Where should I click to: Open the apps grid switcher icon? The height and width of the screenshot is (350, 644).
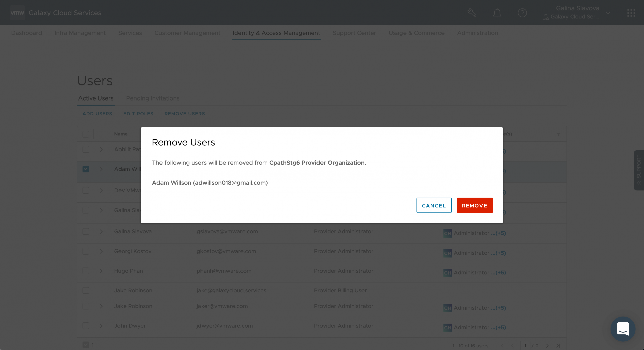tap(631, 13)
